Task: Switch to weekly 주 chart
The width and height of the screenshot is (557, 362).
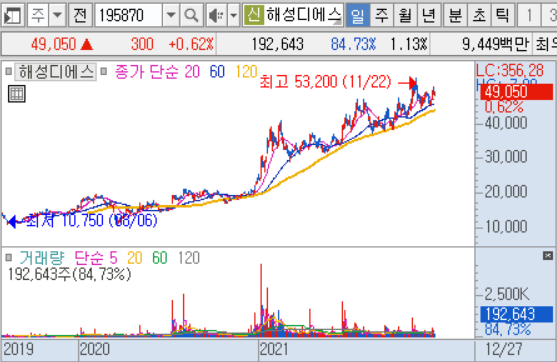Action: tap(382, 15)
